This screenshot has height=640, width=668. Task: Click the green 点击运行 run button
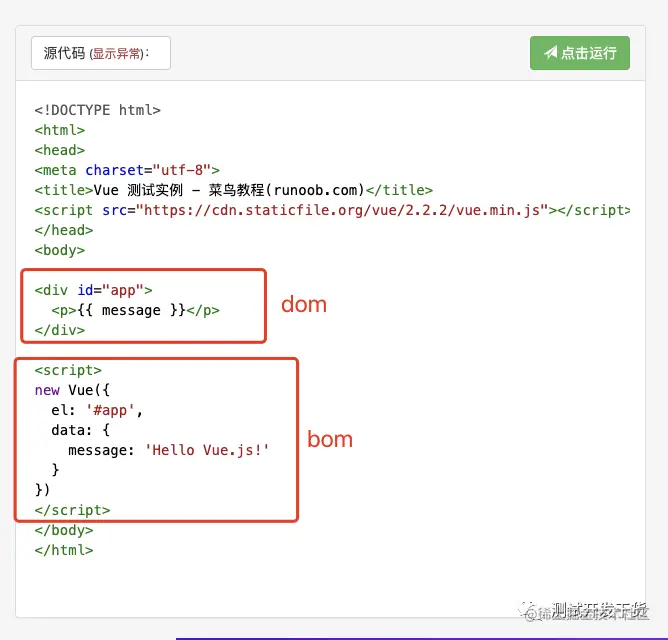tap(579, 53)
